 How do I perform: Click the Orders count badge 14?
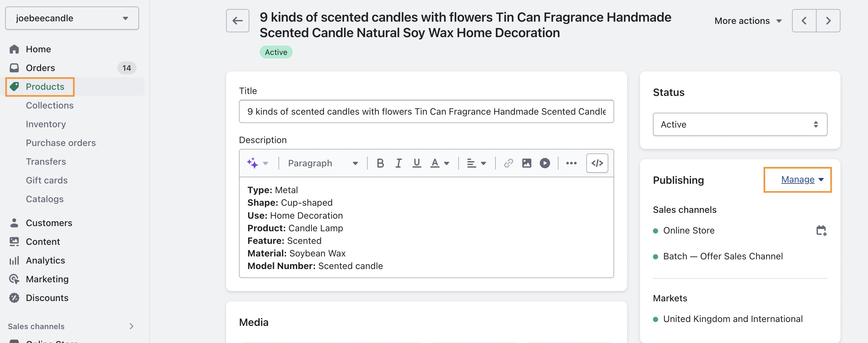click(126, 68)
